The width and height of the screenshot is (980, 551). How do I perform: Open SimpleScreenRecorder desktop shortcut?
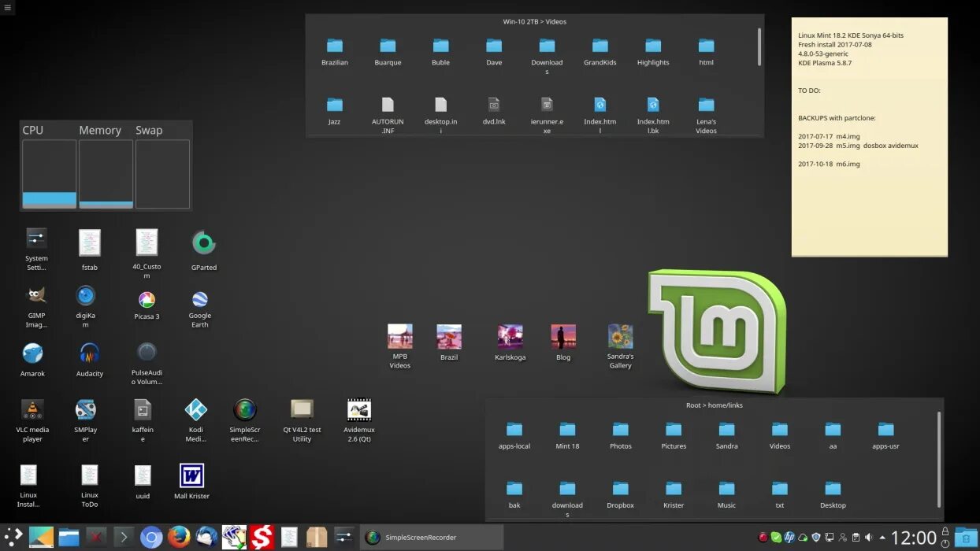click(x=245, y=421)
